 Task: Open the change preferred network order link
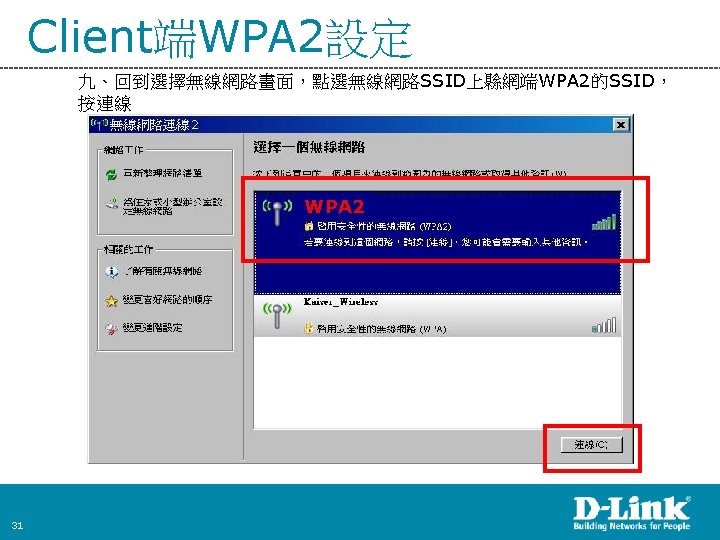coord(167,300)
